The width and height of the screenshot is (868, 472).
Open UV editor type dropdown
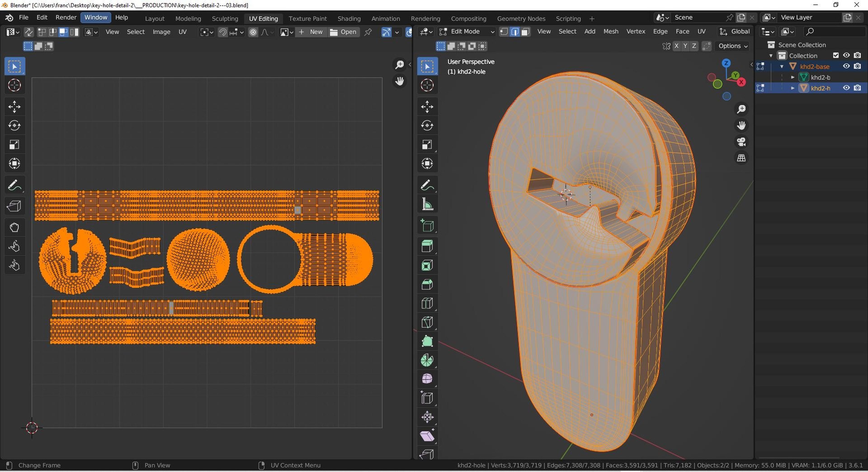click(13, 32)
